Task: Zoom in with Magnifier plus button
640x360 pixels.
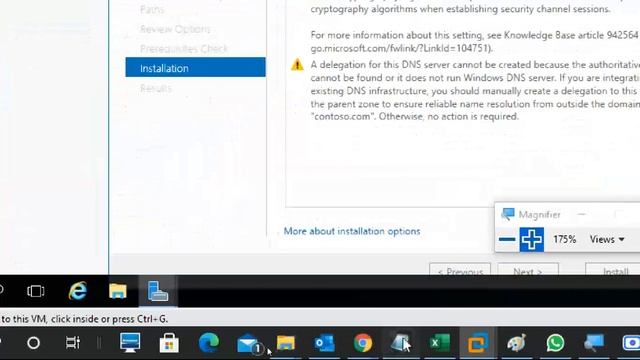Action: pyautogui.click(x=531, y=240)
